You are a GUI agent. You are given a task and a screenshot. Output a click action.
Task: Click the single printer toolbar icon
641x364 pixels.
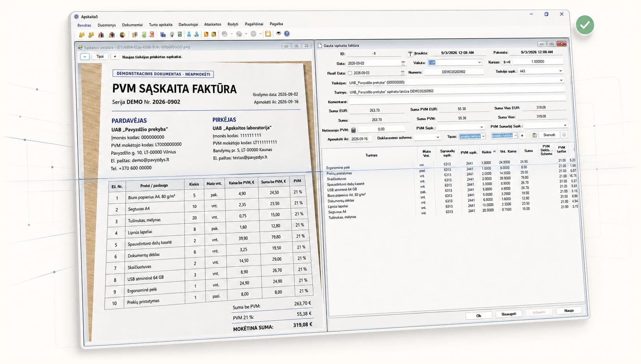pyautogui.click(x=225, y=34)
